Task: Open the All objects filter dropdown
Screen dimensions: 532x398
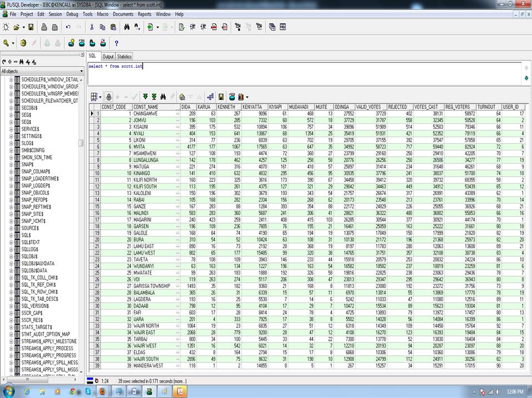Action: pos(81,71)
